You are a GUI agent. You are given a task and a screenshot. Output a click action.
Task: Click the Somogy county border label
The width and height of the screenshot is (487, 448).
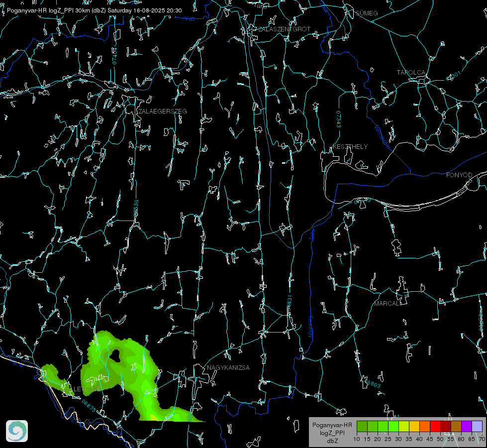pos(310,327)
